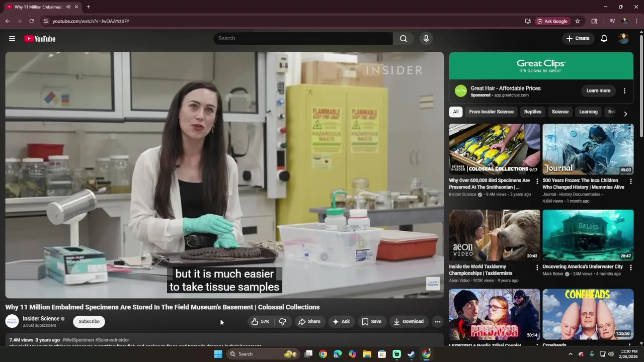Open menu for Underwater City video
This screenshot has height=362, width=644.
(630, 267)
